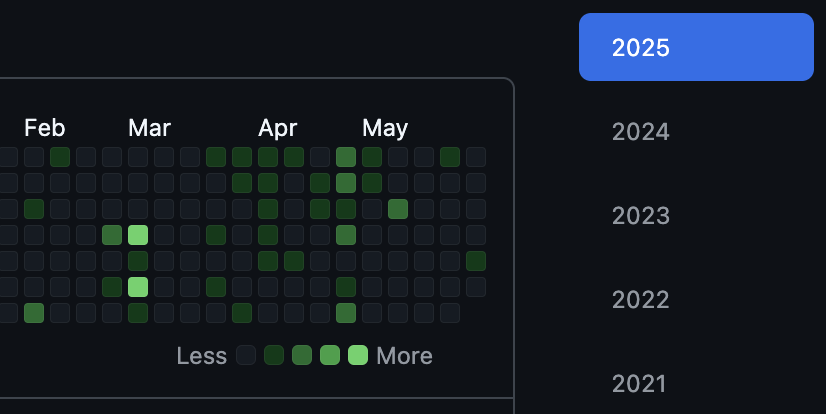This screenshot has width=826, height=414.
Task: Click the Apr month label
Action: click(277, 128)
